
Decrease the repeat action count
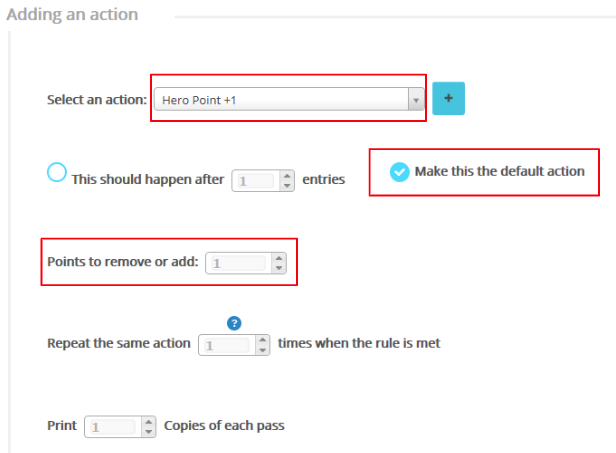(262, 349)
